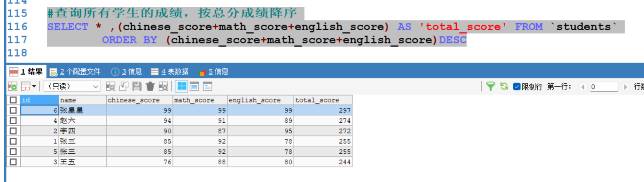Click the ORDER BY text in line 117
Viewport: 644px width, 182px height.
click(130, 40)
